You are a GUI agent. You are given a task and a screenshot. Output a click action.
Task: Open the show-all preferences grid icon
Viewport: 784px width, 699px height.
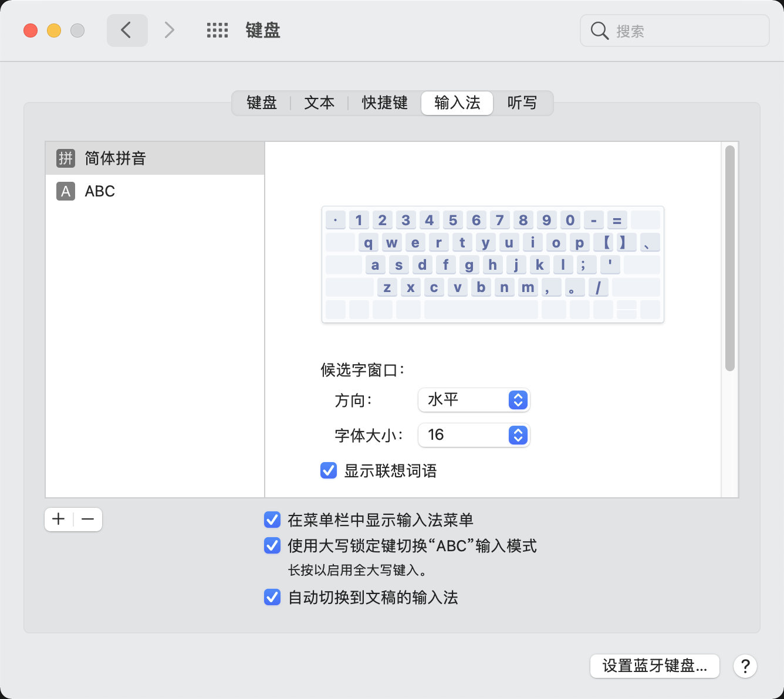pos(217,30)
